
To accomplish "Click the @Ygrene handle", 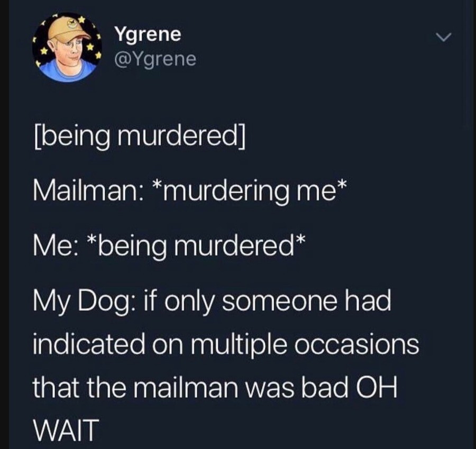I will (x=155, y=60).
